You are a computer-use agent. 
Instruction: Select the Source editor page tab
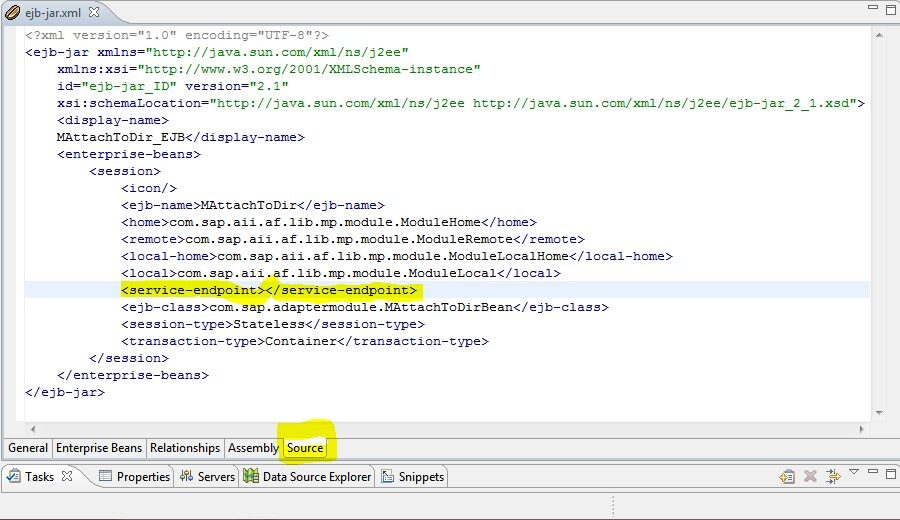[305, 448]
